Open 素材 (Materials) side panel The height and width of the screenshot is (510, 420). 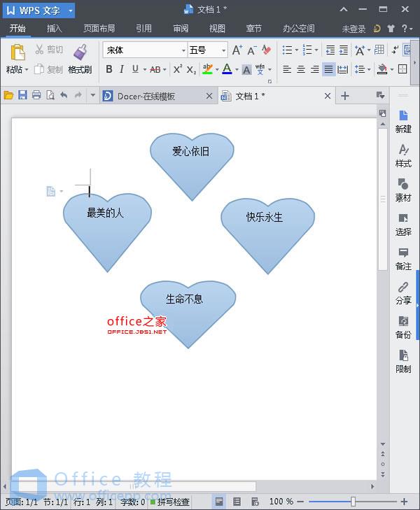(x=403, y=190)
